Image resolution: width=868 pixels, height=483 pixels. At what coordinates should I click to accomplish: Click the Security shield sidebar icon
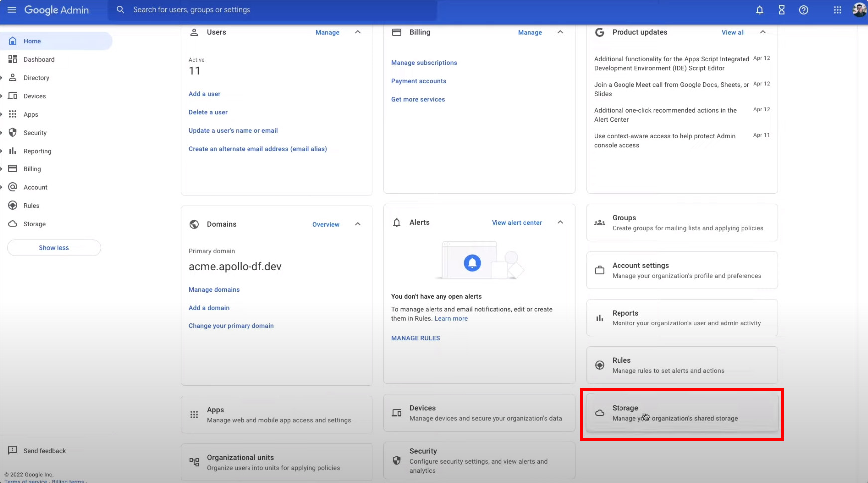(x=13, y=133)
